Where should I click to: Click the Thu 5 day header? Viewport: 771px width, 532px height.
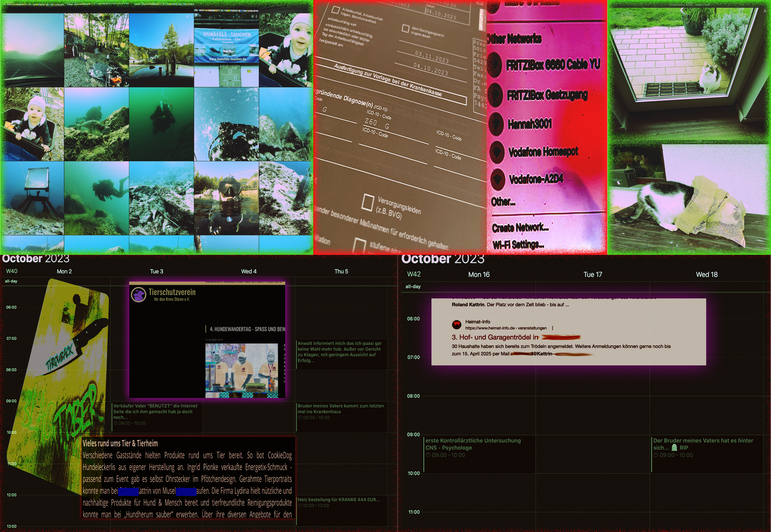click(x=341, y=271)
